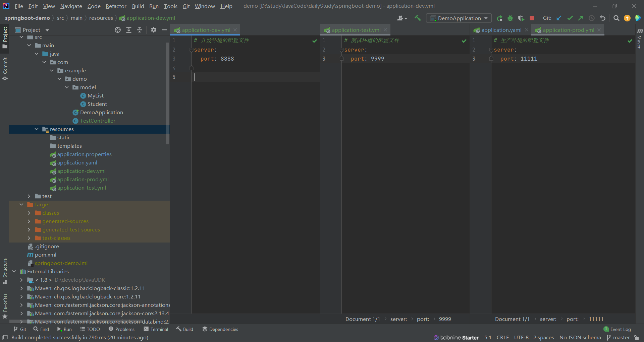Screen dimensions: 644x342
Task: Close the application-dev.yml tab
Action: [235, 30]
